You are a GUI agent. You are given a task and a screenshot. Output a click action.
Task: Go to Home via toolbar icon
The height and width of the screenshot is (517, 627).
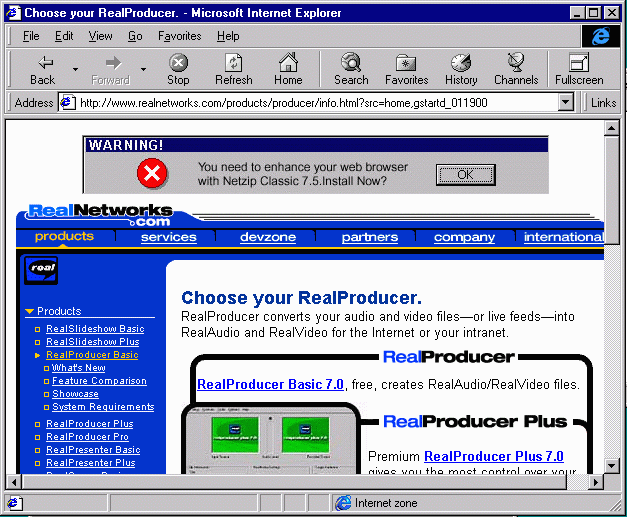tap(288, 63)
